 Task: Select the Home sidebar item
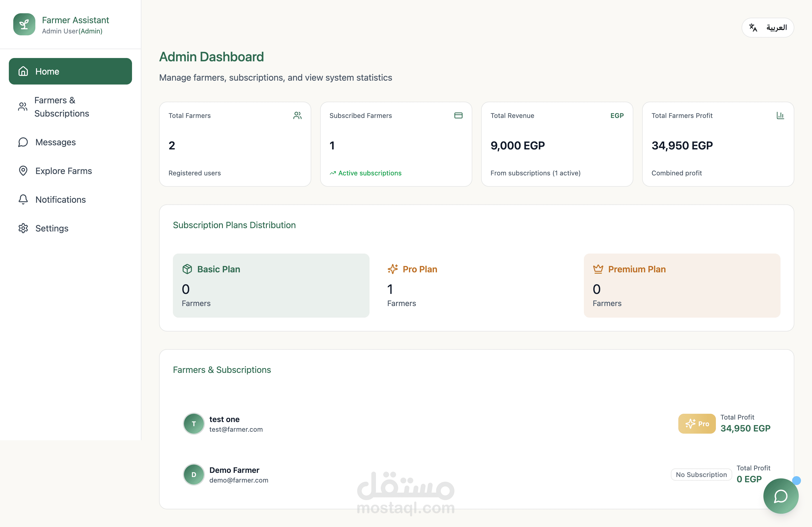point(70,71)
